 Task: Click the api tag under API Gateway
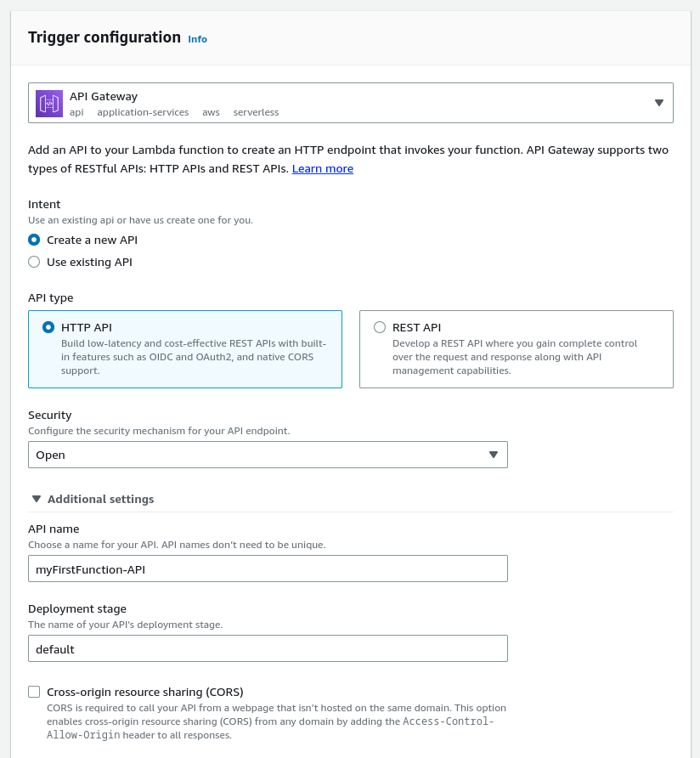click(76, 112)
